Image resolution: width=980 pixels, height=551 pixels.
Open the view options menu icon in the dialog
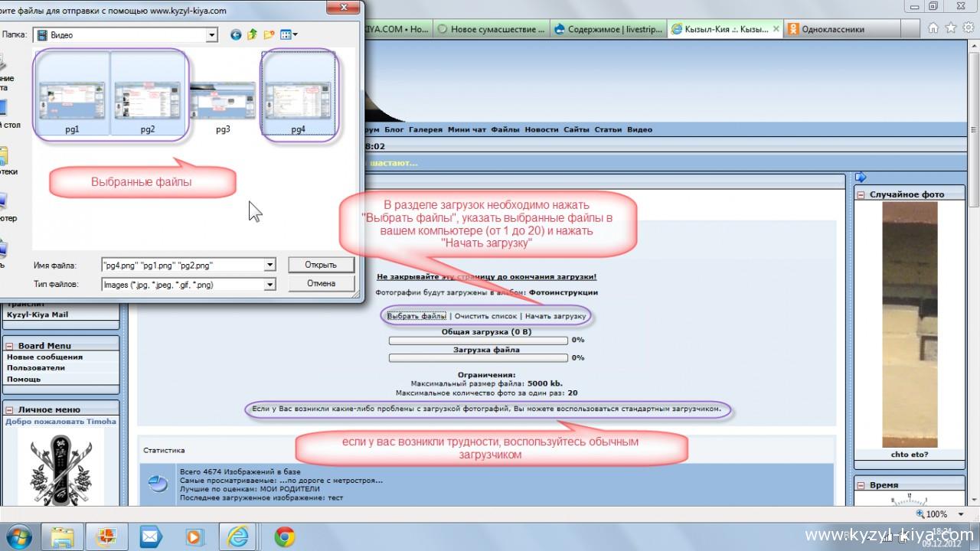[x=289, y=34]
